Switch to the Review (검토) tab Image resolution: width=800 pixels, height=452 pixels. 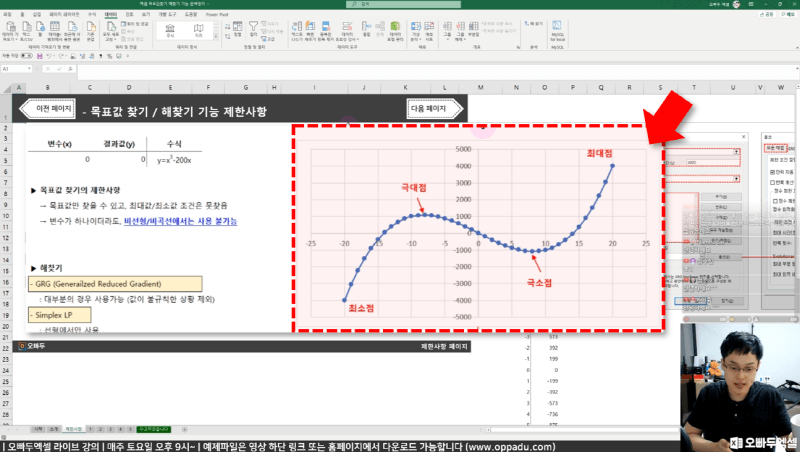(x=129, y=14)
